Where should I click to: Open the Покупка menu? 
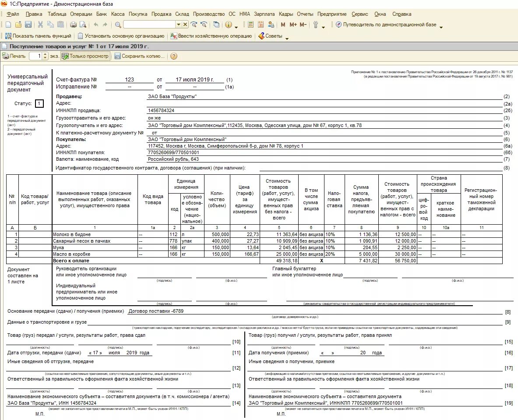coord(138,14)
